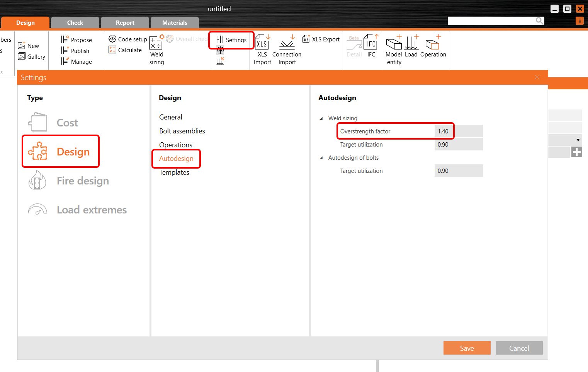Viewport: 588px width, 372px height.
Task: Click the Connection Import icon
Action: click(x=287, y=43)
